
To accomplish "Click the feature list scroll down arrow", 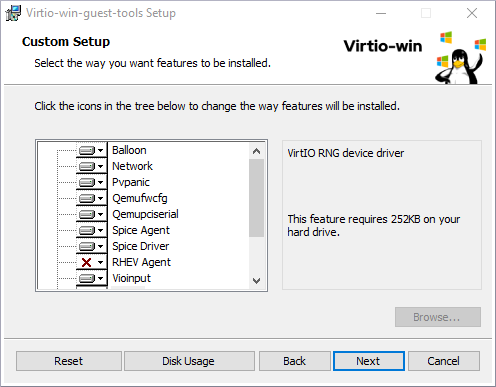I will click(x=256, y=281).
